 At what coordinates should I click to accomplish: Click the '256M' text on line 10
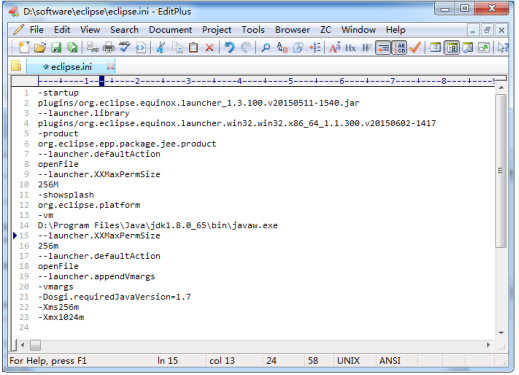pyautogui.click(x=48, y=184)
